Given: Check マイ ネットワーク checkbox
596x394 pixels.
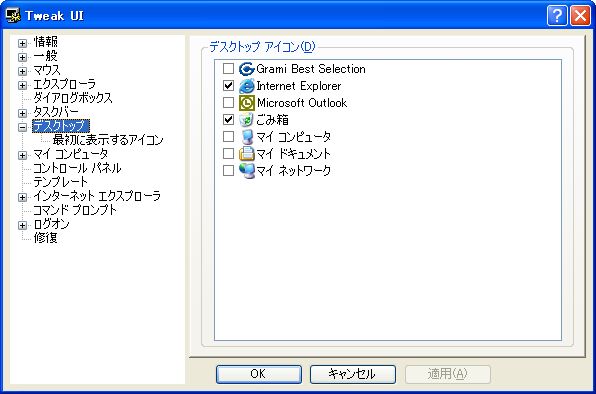Looking at the screenshot, I should coord(228,171).
